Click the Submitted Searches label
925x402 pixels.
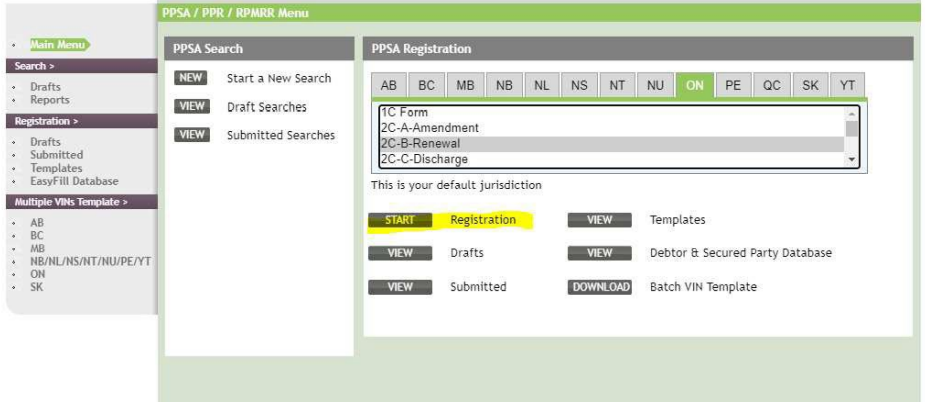[x=281, y=136]
